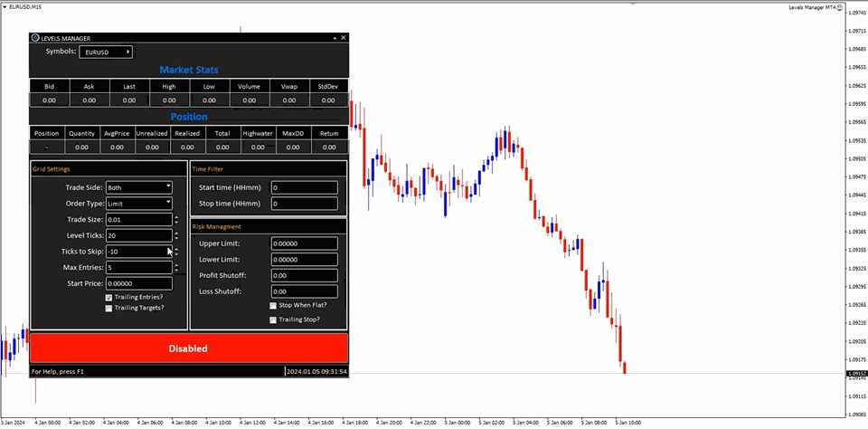Viewport: 868px width, 429px height.
Task: Click the 4 Jan 12:00 time axis label
Action: (x=253, y=423)
